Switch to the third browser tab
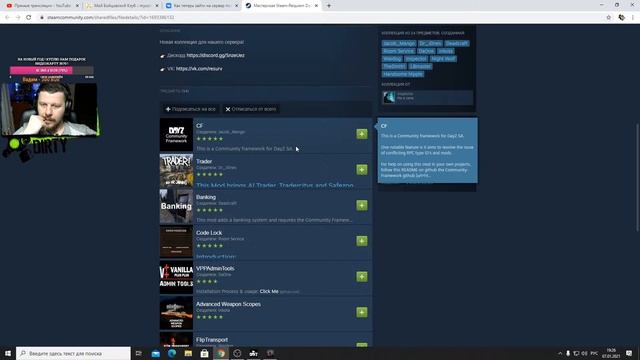This screenshot has height=360, width=640. pos(202,6)
